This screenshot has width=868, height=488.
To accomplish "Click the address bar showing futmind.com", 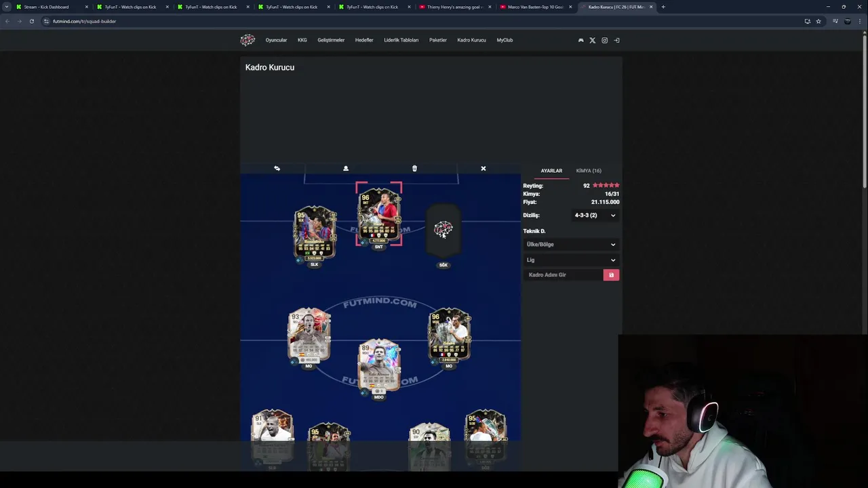I will (x=420, y=21).
